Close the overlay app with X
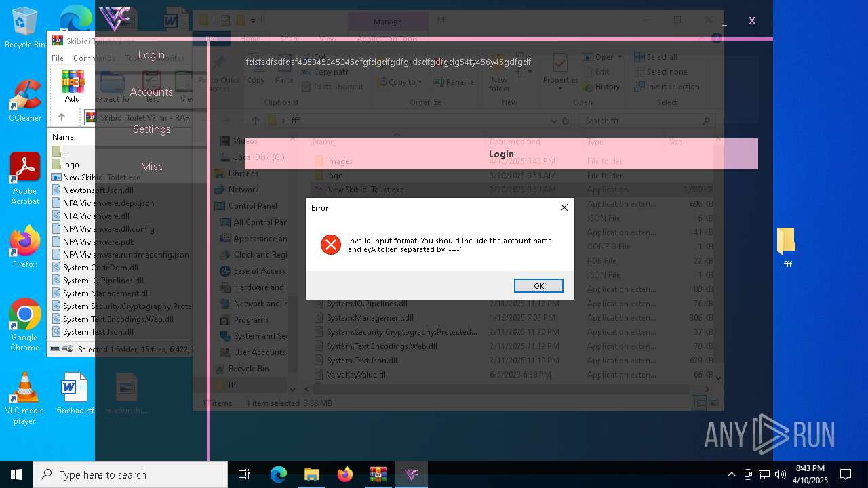This screenshot has height=488, width=868. coord(751,21)
